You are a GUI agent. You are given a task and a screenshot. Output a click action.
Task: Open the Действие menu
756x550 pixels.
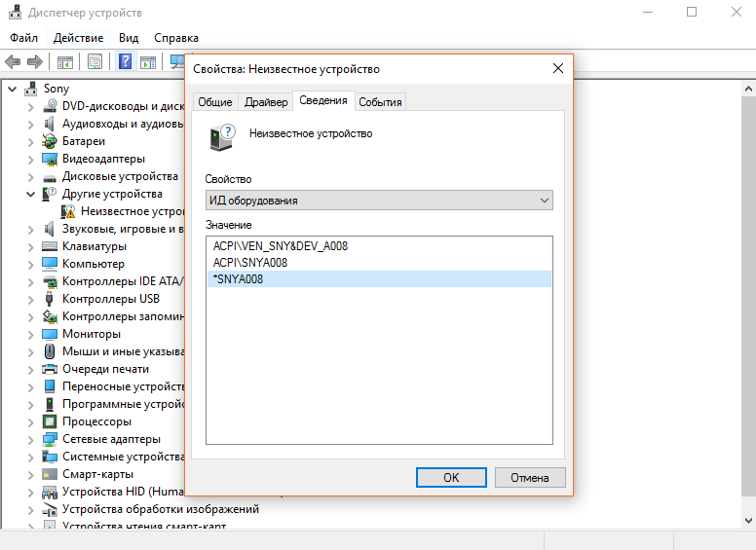[x=79, y=38]
